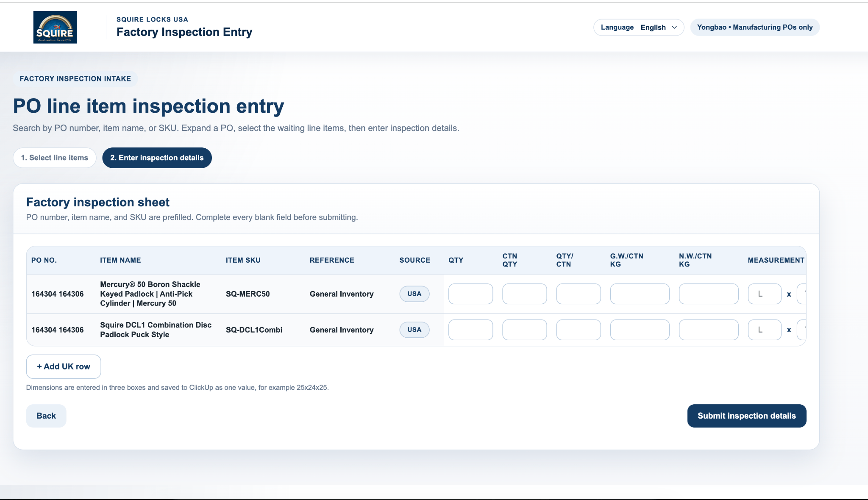Image resolution: width=868 pixels, height=500 pixels.
Task: Click CTN QTY field for SQ-DCL1Combi row
Action: [x=524, y=330]
